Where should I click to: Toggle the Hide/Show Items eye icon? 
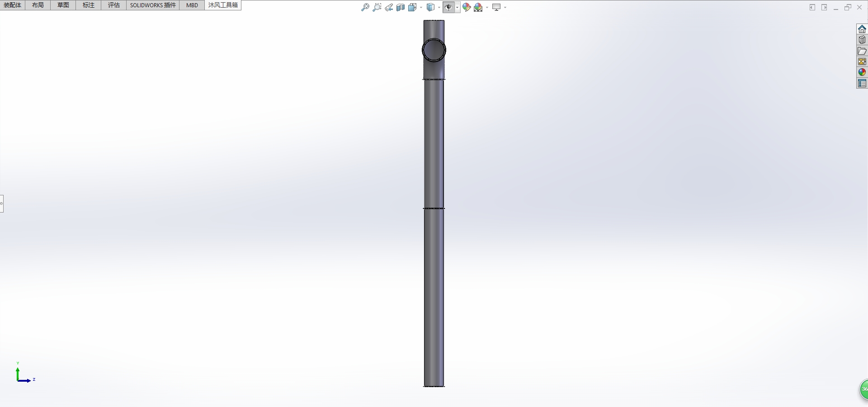(x=448, y=7)
